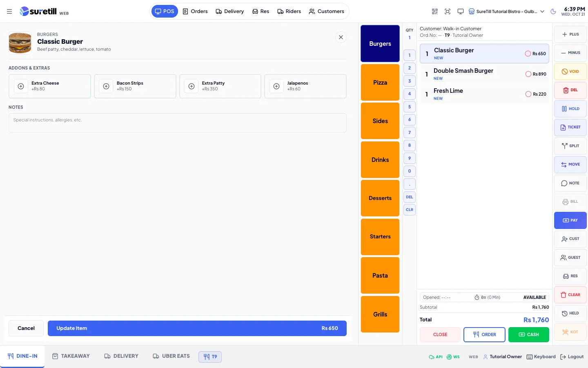Add Extra Cheese addon
The image size is (588, 368).
(x=50, y=86)
